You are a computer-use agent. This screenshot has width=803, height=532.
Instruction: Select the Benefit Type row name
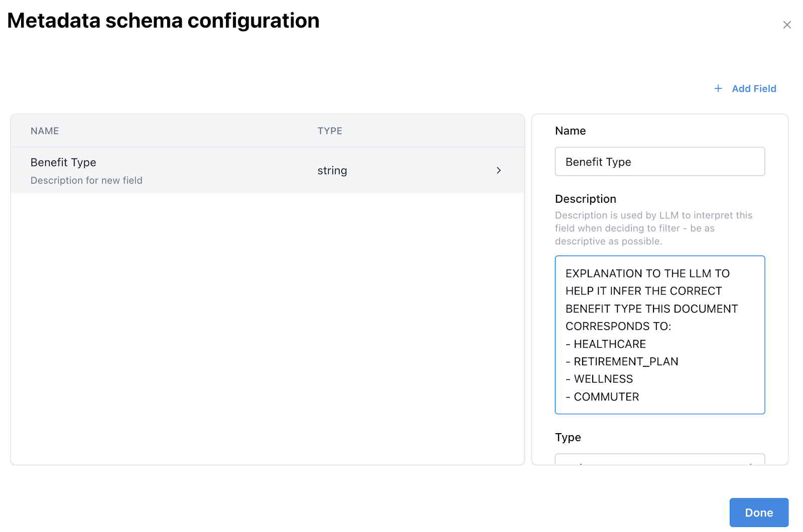(x=63, y=163)
